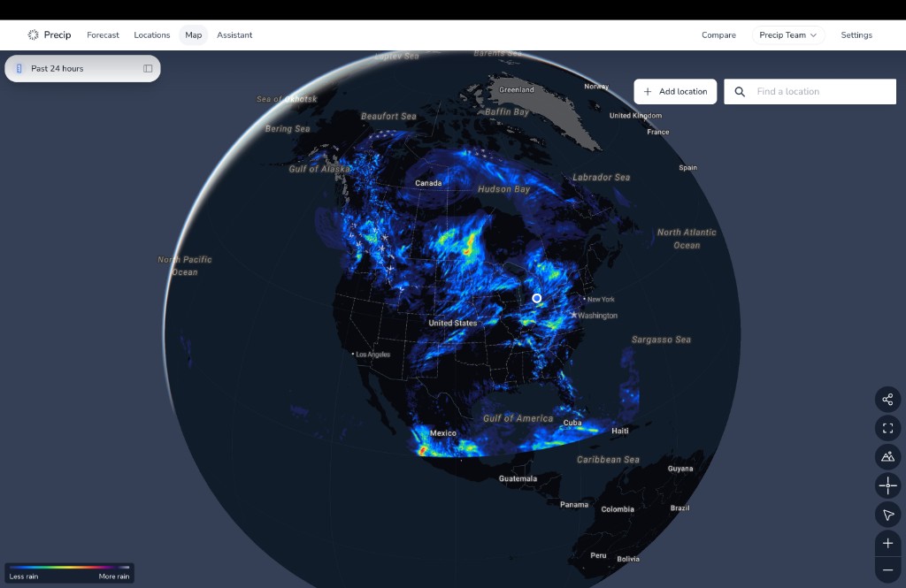This screenshot has width=906, height=588.
Task: Expand the Precip Team dropdown
Action: click(x=788, y=35)
